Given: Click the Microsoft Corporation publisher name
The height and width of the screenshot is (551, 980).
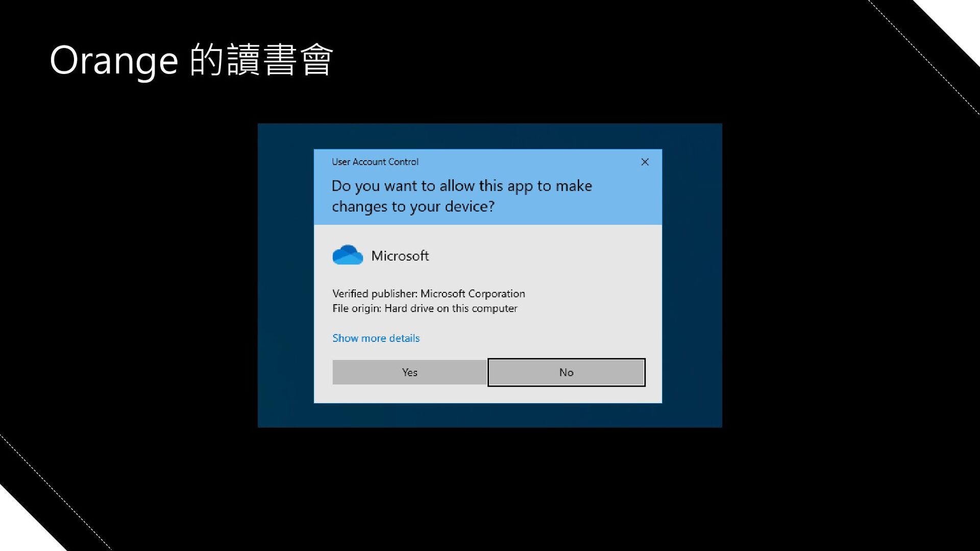Looking at the screenshot, I should (x=473, y=294).
